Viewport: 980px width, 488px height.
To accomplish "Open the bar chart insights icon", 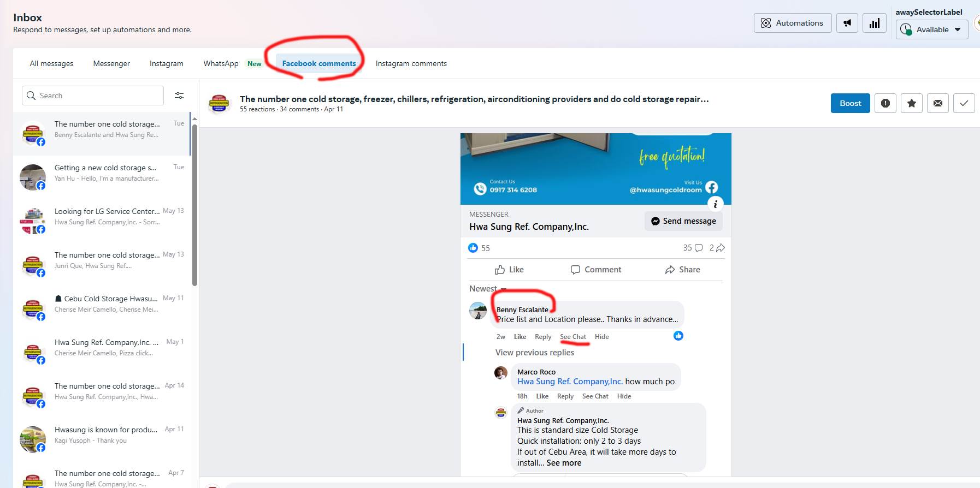I will (x=875, y=23).
